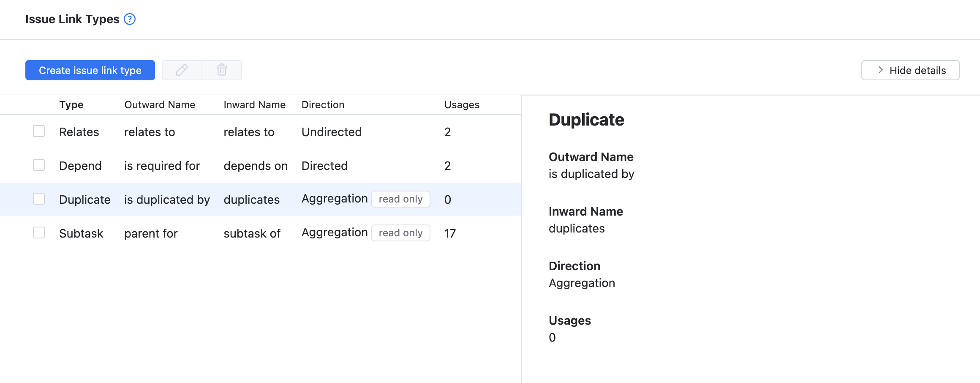Select the Relates row checkbox icon
The width and height of the screenshot is (980, 383).
[38, 131]
